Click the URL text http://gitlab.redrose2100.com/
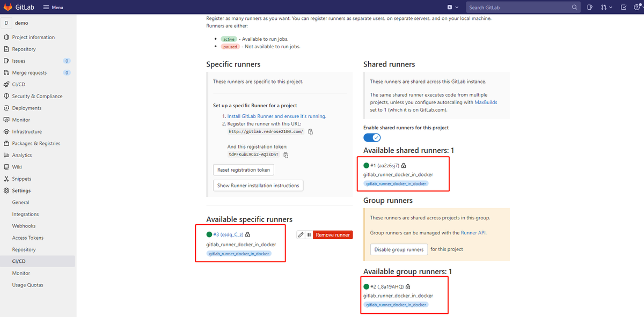Viewport: 644px width, 317px height. 266,131
